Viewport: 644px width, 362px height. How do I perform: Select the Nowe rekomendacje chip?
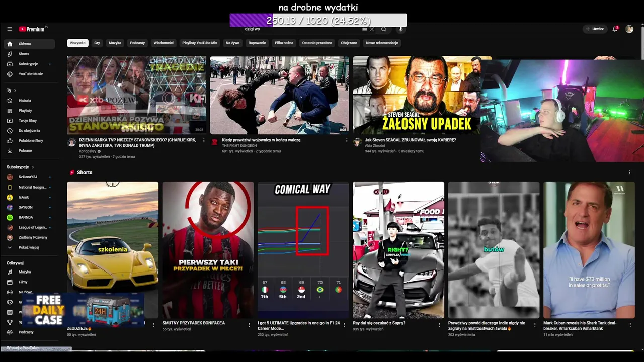pyautogui.click(x=382, y=43)
